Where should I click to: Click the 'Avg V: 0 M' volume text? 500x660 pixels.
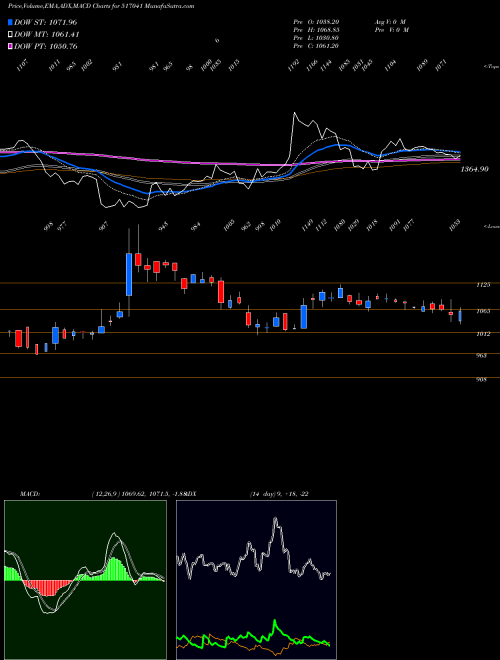coord(390,21)
